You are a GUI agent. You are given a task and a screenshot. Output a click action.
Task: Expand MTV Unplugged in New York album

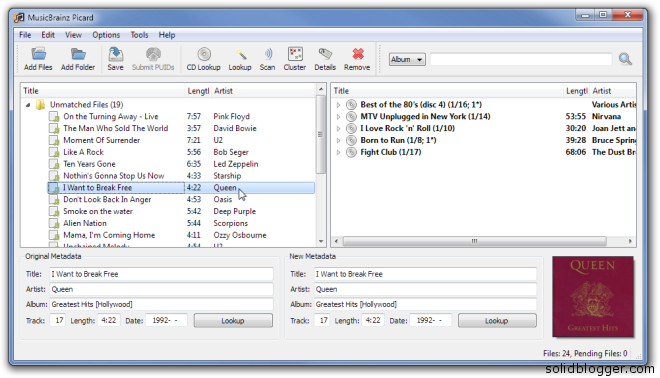[338, 117]
